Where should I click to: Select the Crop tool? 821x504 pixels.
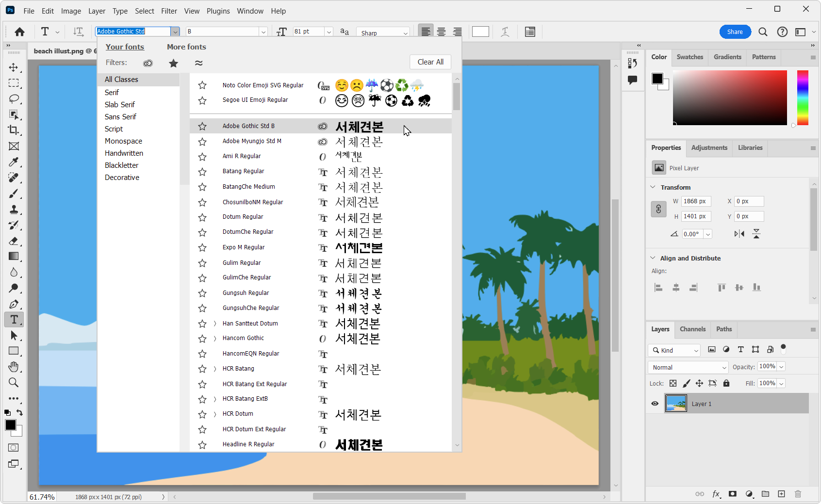click(14, 130)
